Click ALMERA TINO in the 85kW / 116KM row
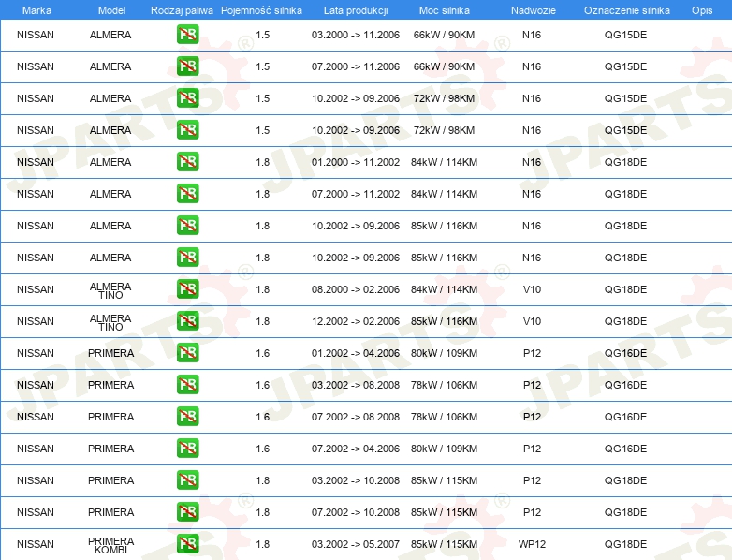This screenshot has height=560, width=732. click(110, 322)
